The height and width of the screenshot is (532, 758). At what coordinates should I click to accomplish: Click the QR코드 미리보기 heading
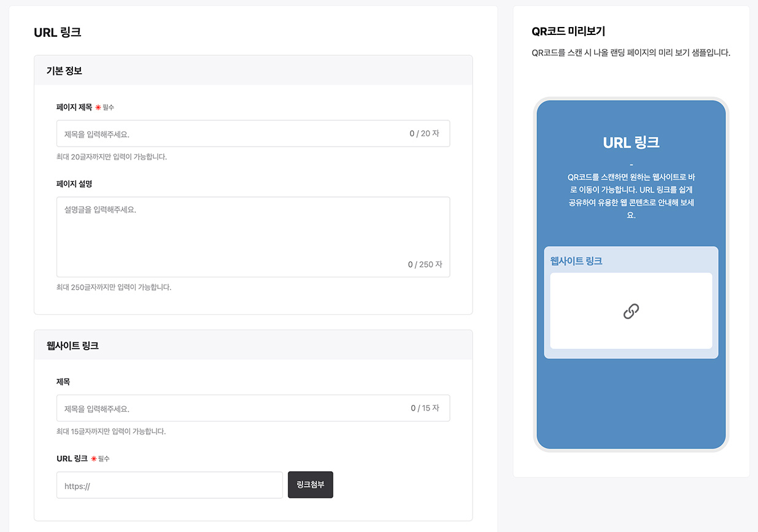pos(568,31)
